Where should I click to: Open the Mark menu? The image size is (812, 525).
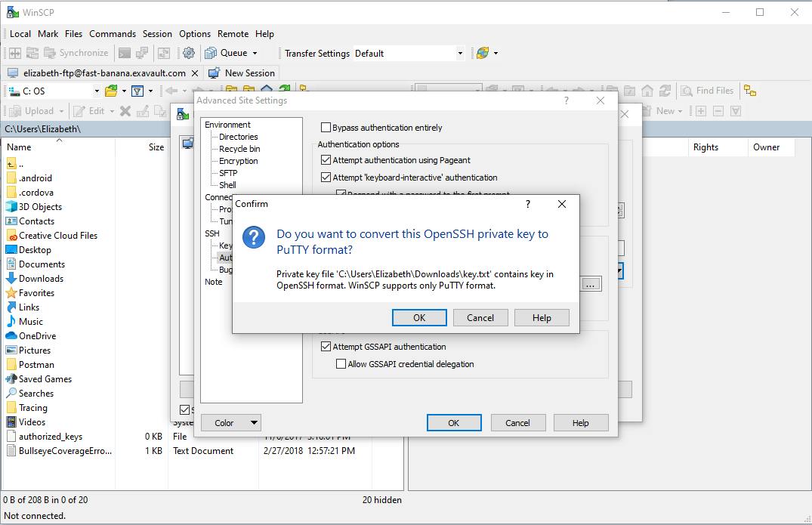[48, 34]
